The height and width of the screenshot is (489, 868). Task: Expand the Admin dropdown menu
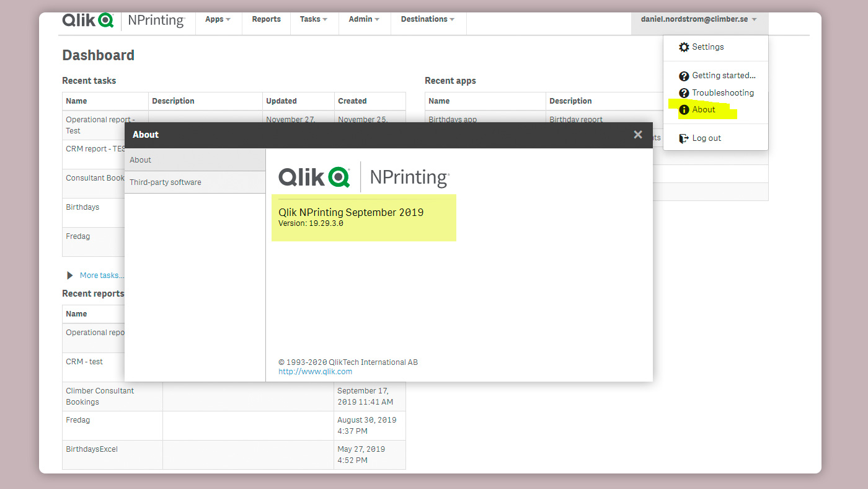click(x=364, y=19)
